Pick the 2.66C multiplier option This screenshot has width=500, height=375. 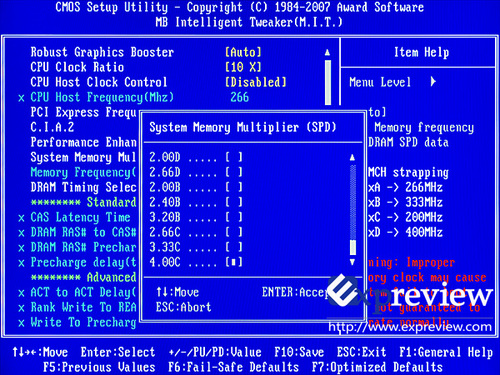pos(196,232)
